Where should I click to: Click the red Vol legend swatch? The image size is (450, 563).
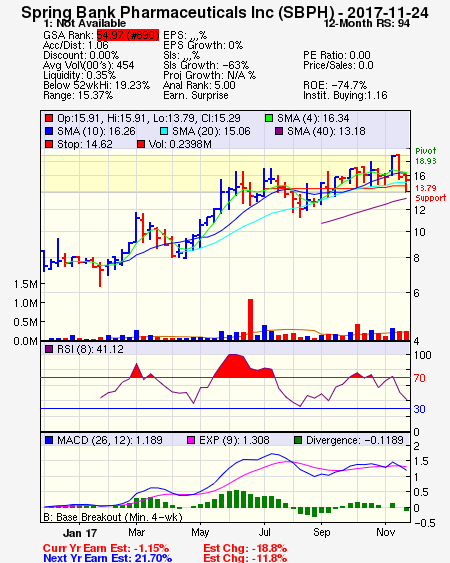point(141,144)
